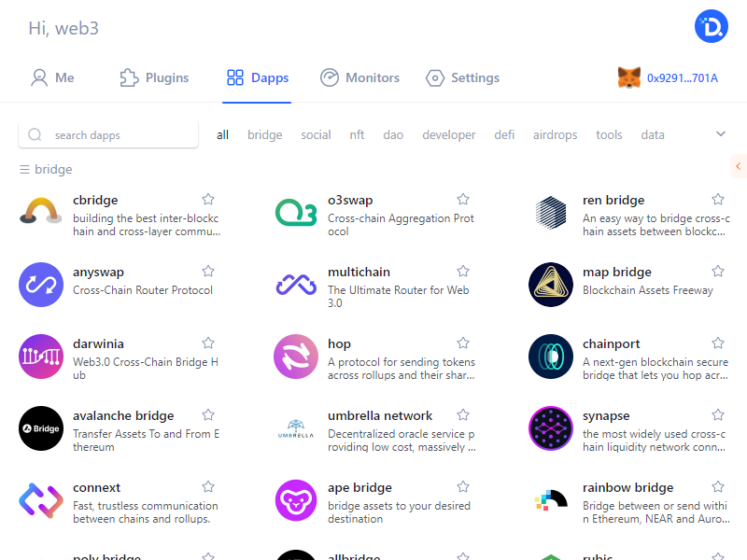The height and width of the screenshot is (560, 747).
Task: Open the multichain logo icon
Action: [296, 285]
